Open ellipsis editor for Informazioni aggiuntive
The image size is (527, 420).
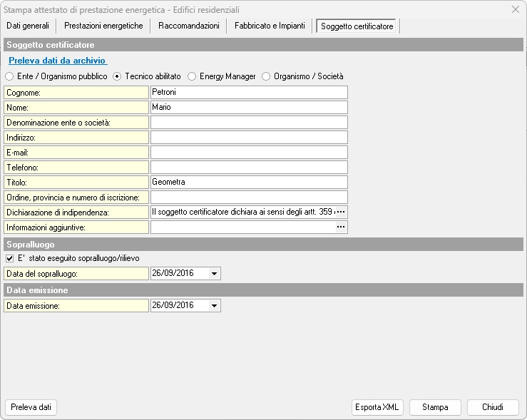(340, 227)
